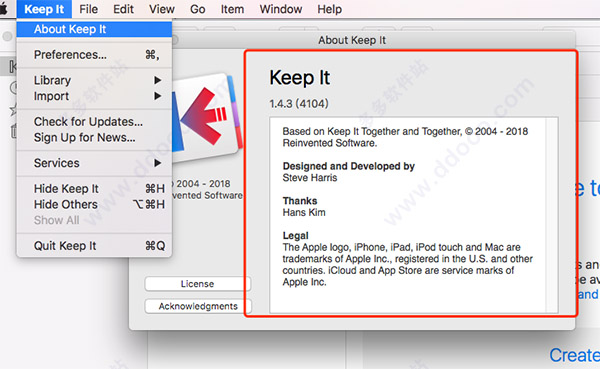
Task: Choose Sign Up for News…
Action: (x=94, y=137)
